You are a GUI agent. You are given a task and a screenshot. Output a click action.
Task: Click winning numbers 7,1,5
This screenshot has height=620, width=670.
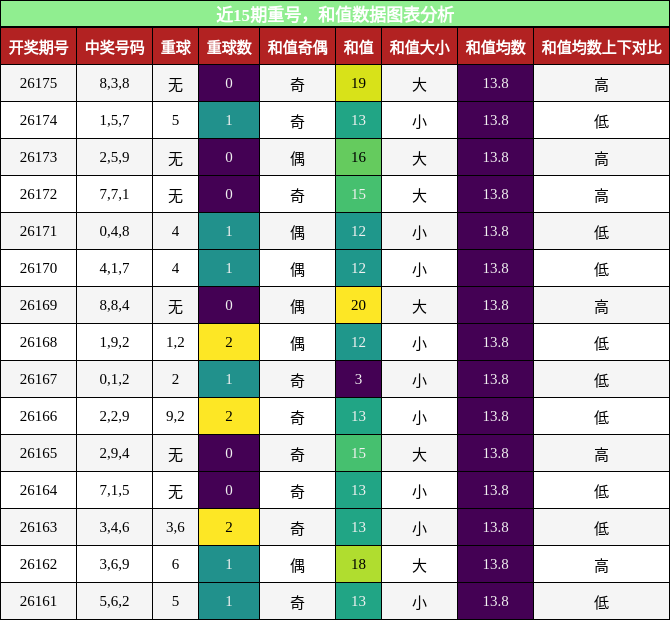pyautogui.click(x=115, y=490)
